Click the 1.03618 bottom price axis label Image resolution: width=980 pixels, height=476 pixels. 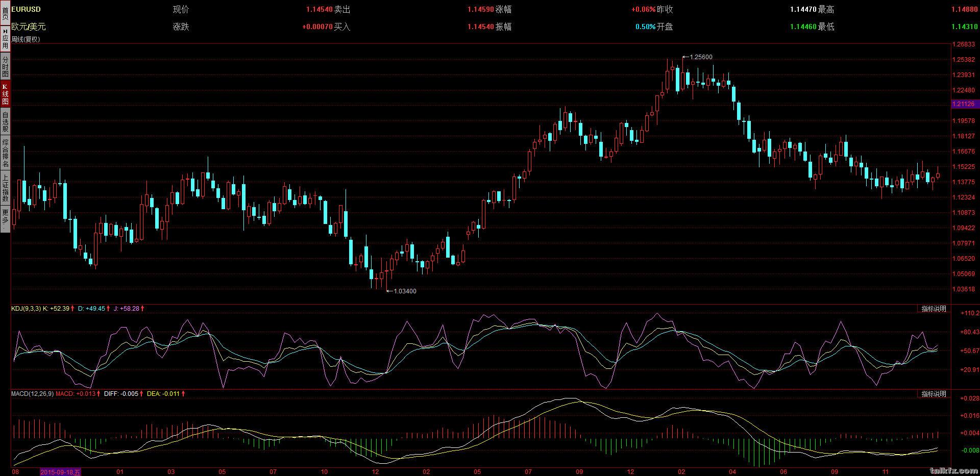coord(964,289)
